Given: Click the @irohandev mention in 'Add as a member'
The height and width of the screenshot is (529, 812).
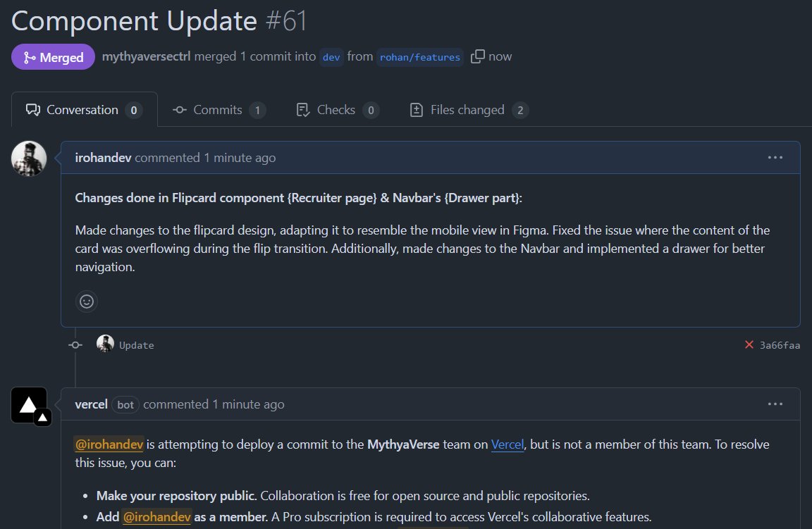Looking at the screenshot, I should click(x=157, y=516).
